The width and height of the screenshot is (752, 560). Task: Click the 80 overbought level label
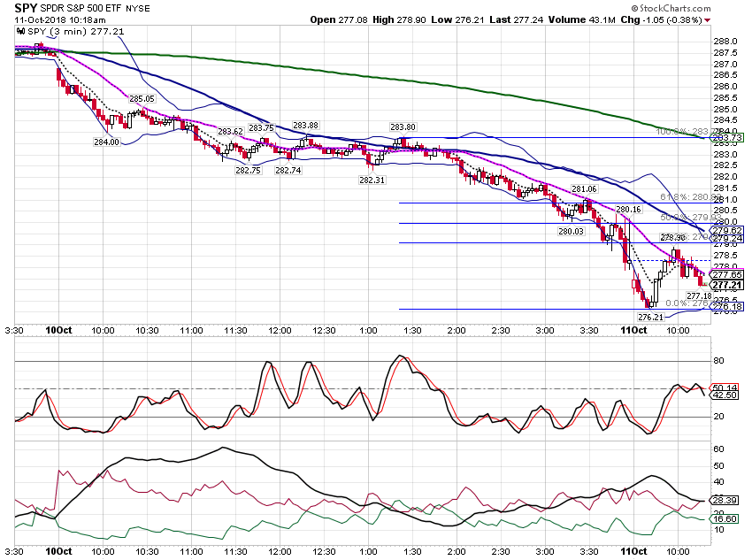coord(718,361)
